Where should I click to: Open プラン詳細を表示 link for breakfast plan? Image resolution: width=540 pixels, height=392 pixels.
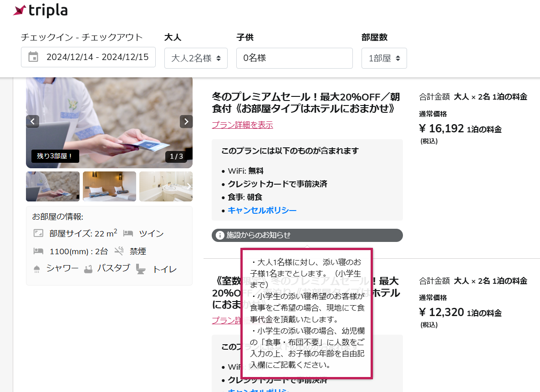pyautogui.click(x=242, y=125)
